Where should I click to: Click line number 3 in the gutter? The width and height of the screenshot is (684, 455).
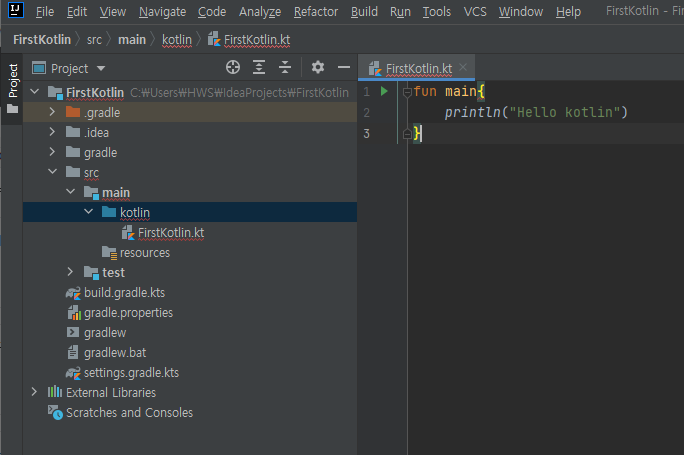pyautogui.click(x=366, y=133)
